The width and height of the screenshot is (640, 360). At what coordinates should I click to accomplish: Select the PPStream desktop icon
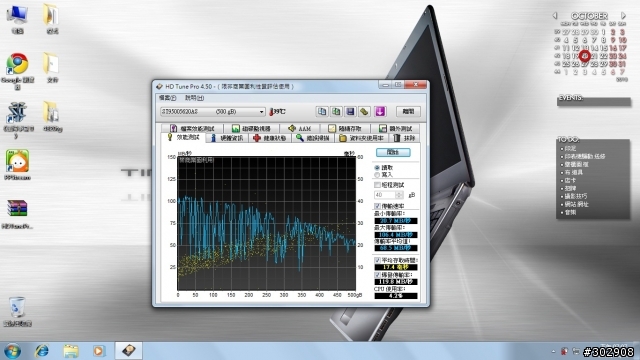point(17,164)
